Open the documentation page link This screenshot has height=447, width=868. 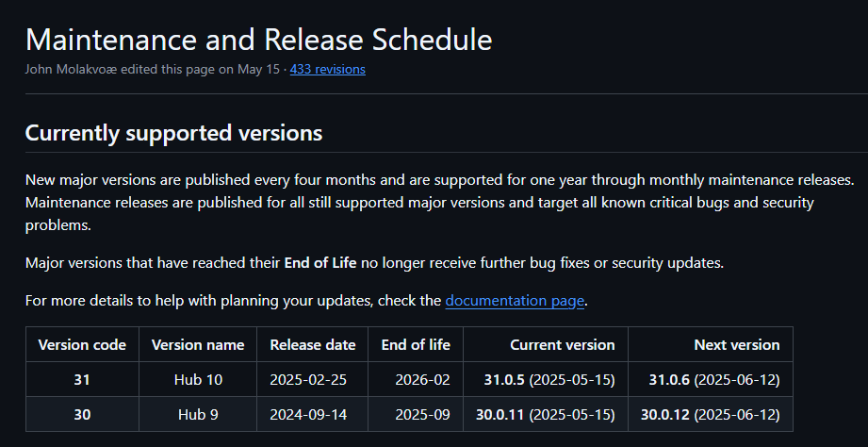[515, 301]
